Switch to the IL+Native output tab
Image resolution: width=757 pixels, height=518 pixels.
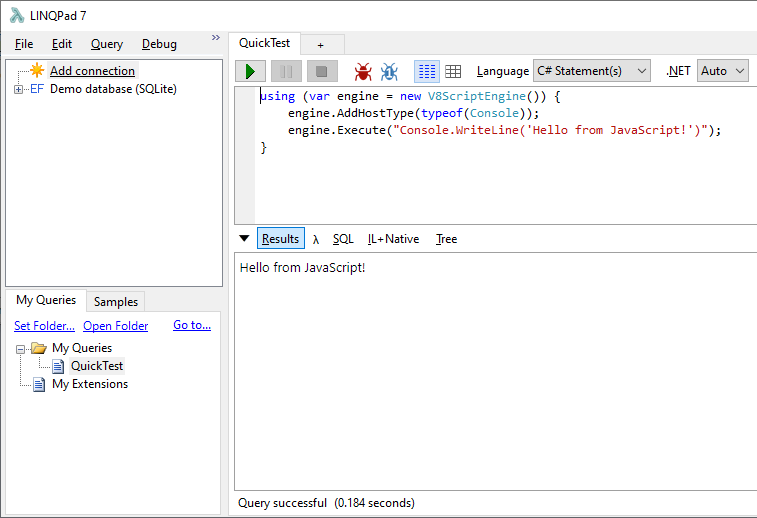[x=393, y=239]
